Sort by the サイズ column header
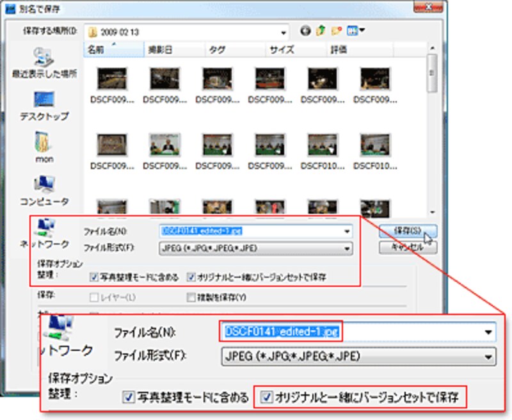 coord(296,50)
